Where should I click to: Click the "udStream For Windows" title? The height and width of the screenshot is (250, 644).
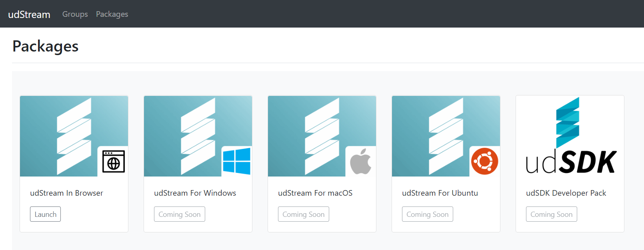(195, 193)
